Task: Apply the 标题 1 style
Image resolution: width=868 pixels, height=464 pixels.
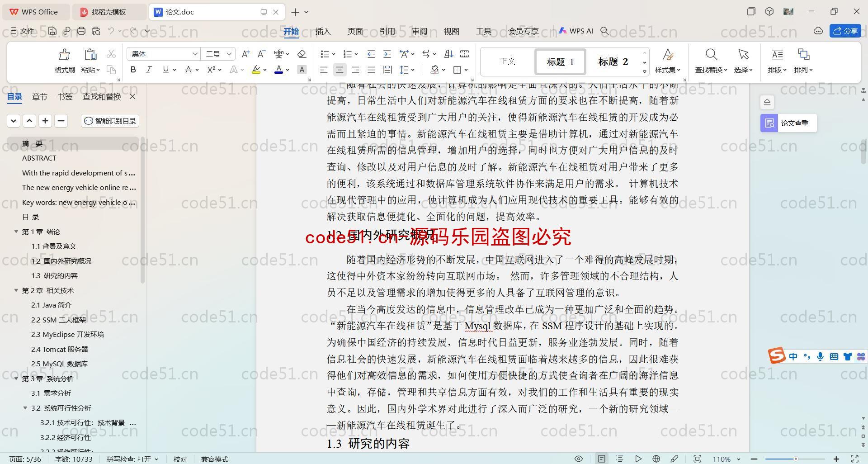Action: coord(560,62)
